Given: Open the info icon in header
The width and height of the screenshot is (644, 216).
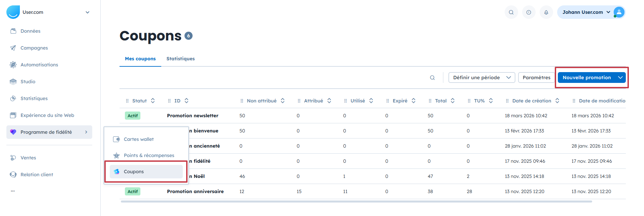Looking at the screenshot, I should pos(529,12).
